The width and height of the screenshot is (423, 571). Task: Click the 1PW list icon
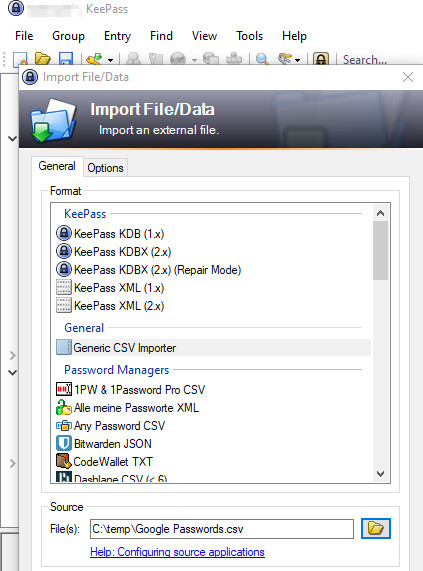click(64, 389)
